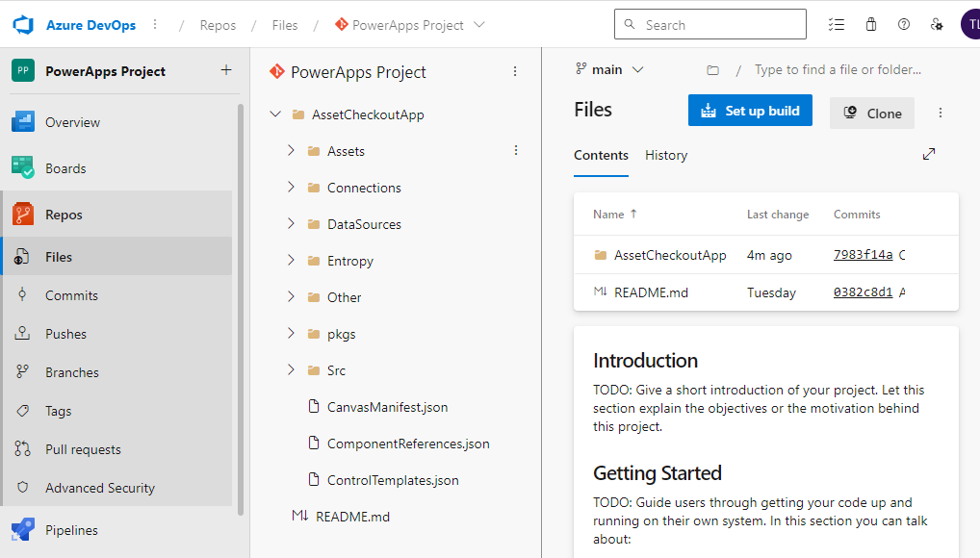This screenshot has width=980, height=558.
Task: Open the User settings icon
Action: click(x=937, y=24)
